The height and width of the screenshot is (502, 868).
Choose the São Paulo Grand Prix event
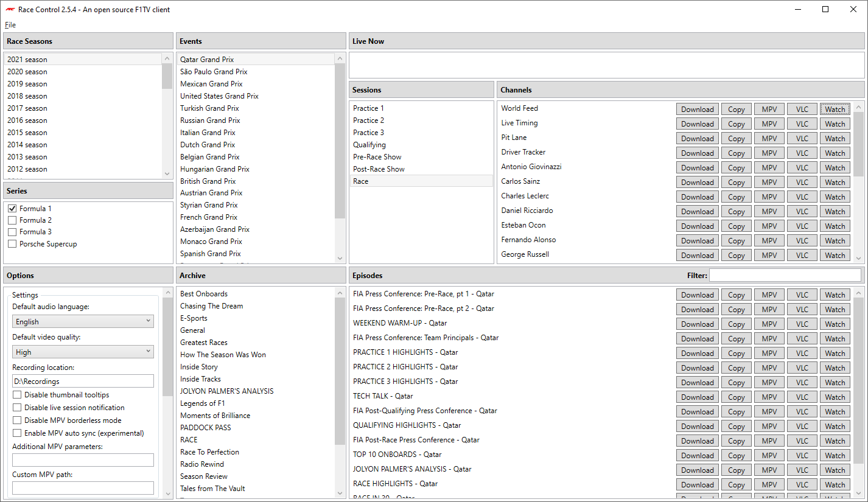point(256,72)
